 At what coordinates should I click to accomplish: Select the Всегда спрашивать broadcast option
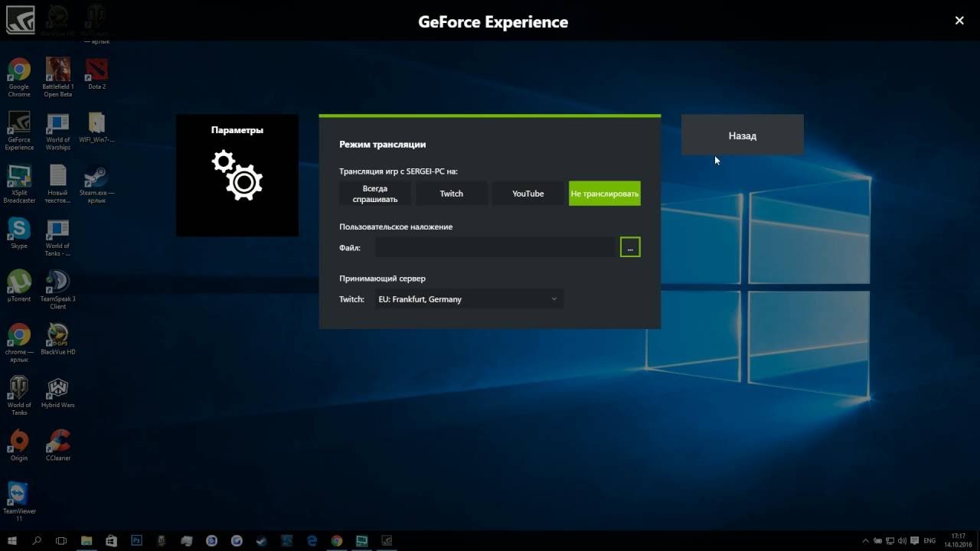point(375,194)
